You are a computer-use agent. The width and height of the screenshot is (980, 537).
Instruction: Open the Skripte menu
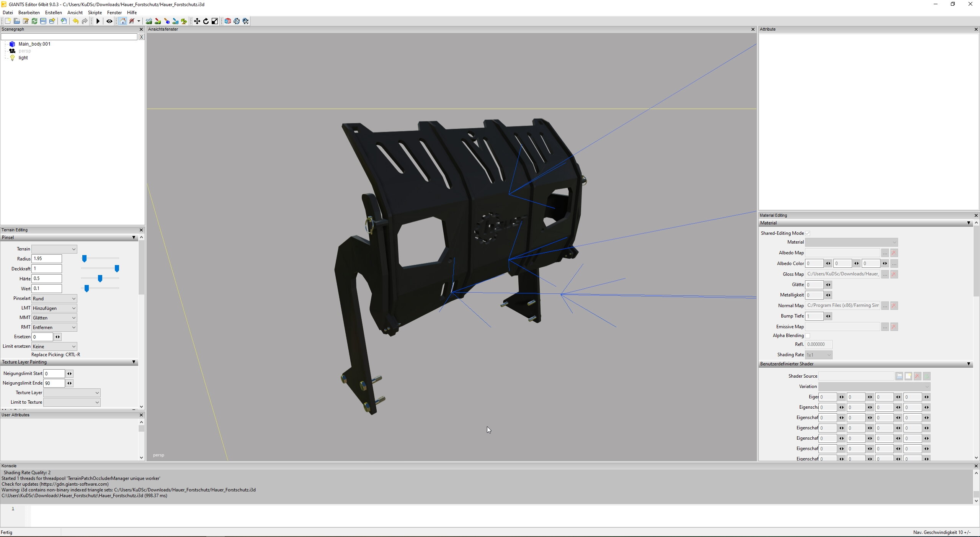click(95, 13)
